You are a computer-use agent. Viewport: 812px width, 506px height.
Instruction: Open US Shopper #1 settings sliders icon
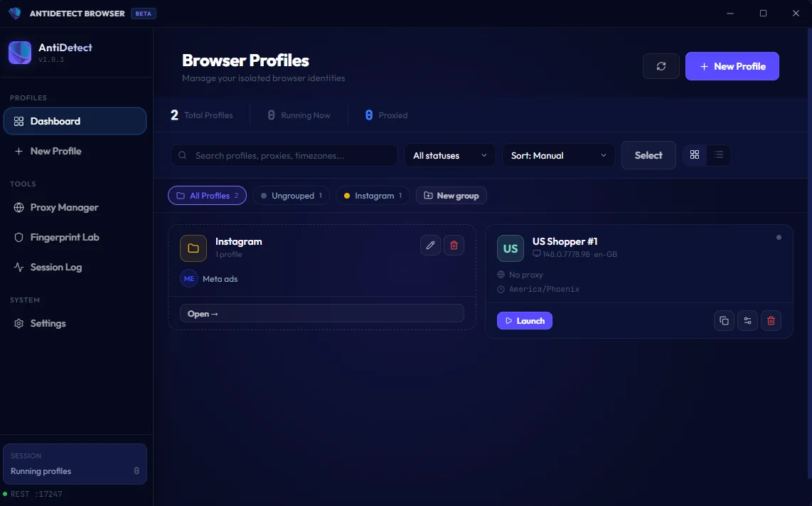[747, 320]
